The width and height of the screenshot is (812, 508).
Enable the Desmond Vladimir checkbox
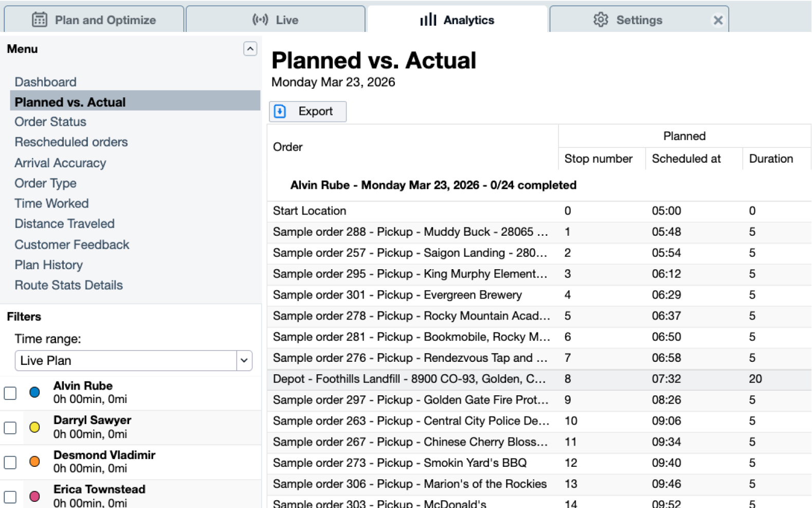[10, 462]
